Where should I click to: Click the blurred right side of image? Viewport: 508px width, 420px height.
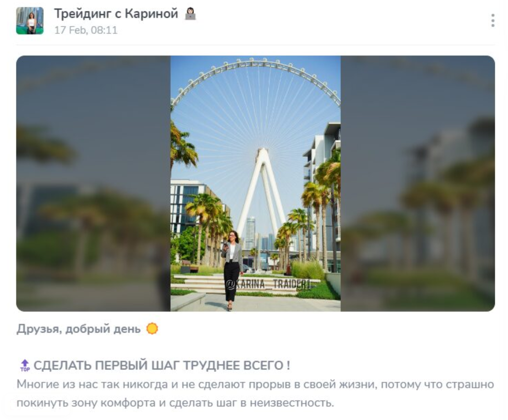coord(417,184)
